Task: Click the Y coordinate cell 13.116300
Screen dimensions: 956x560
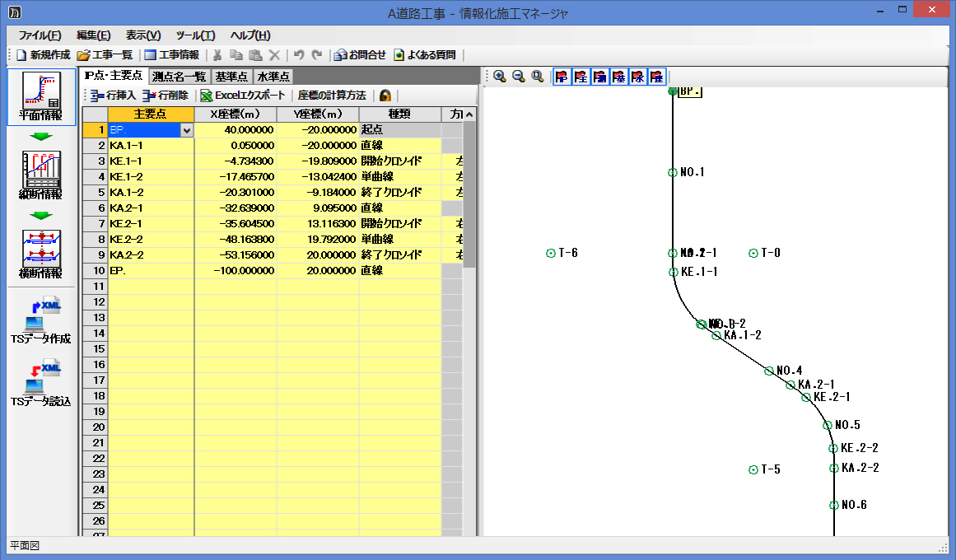Action: tap(318, 223)
